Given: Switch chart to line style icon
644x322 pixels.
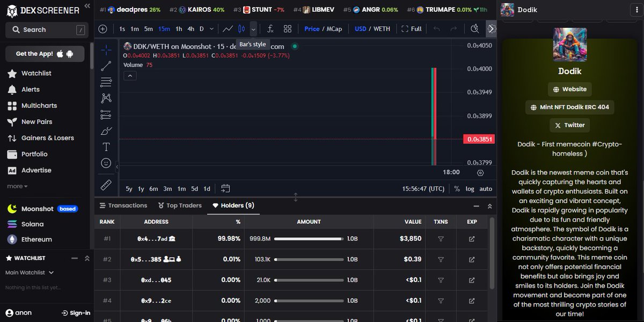Looking at the screenshot, I should [228, 29].
